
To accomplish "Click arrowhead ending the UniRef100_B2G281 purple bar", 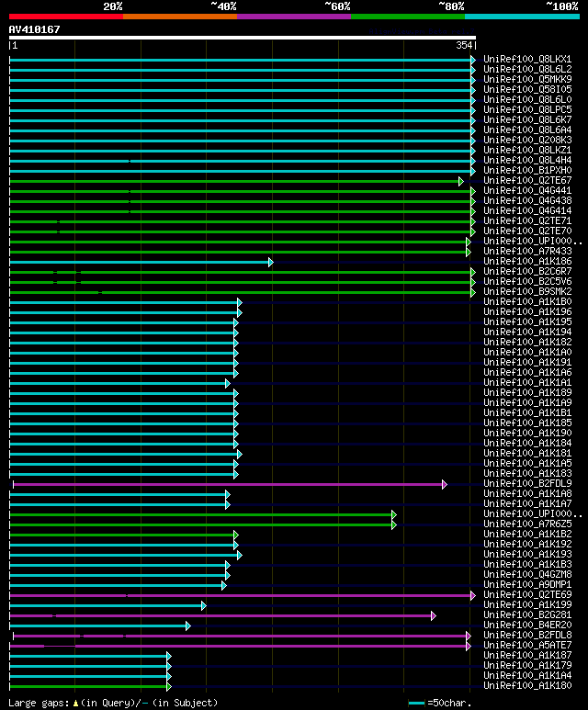I will tap(433, 615).
